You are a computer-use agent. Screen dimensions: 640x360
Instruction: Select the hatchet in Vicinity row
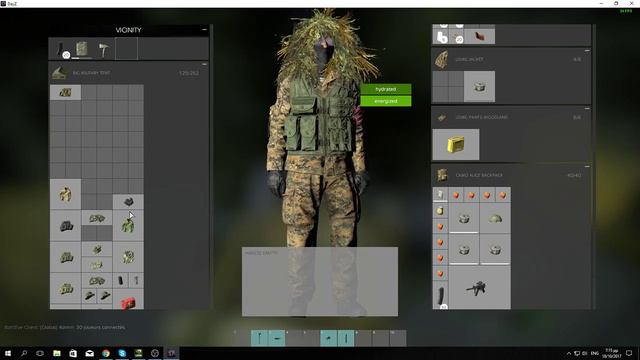103,49
